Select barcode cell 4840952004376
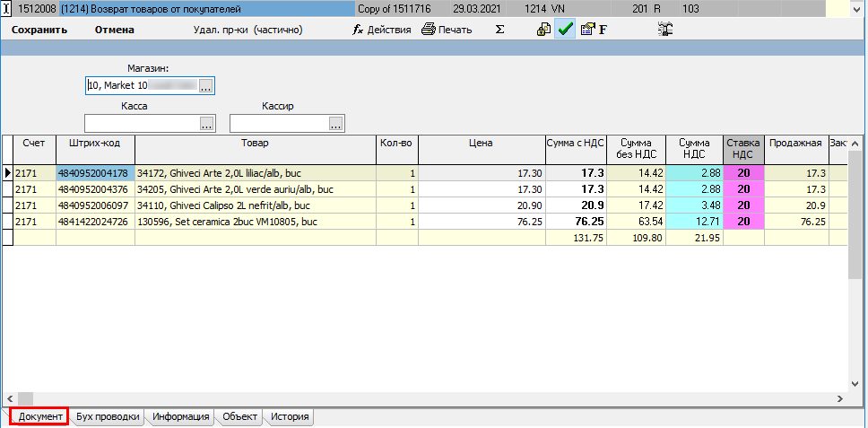This screenshot has height=428, width=868. pos(95,189)
